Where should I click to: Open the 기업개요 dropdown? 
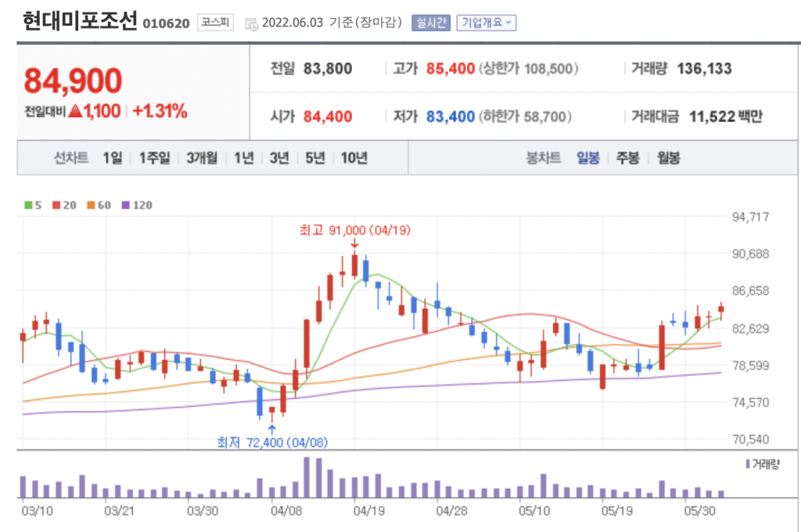coord(486,22)
